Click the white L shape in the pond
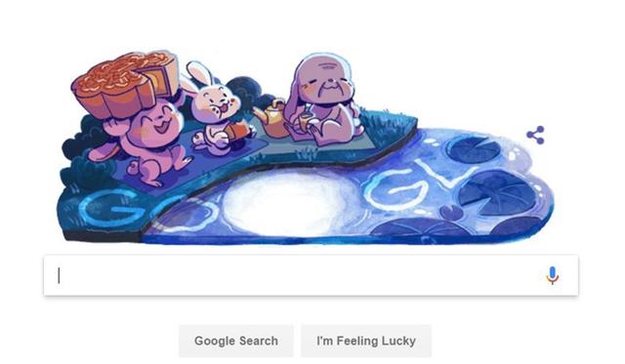625x364 pixels. (x=444, y=174)
